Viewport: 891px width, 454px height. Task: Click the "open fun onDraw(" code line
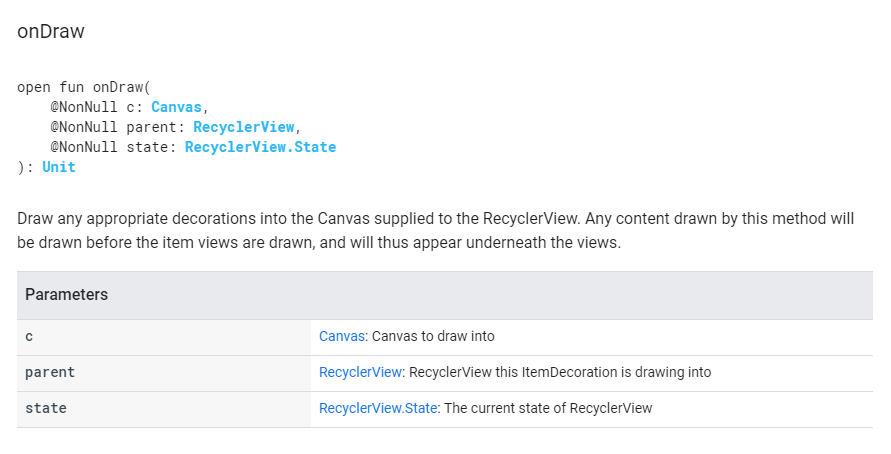tap(84, 87)
